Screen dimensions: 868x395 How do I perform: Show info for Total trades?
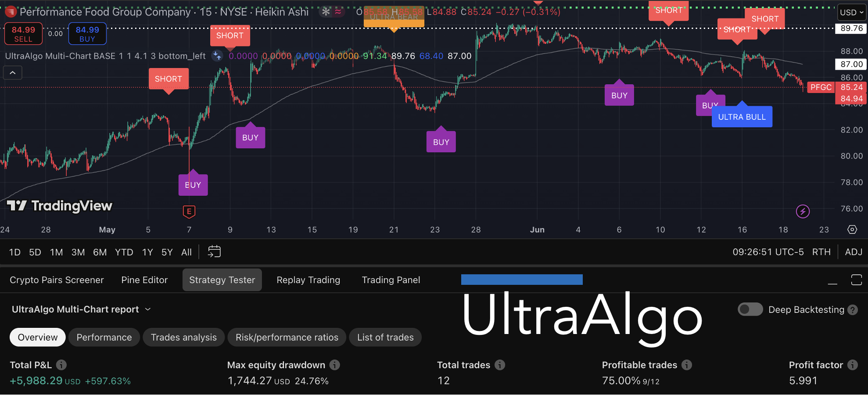pos(500,365)
